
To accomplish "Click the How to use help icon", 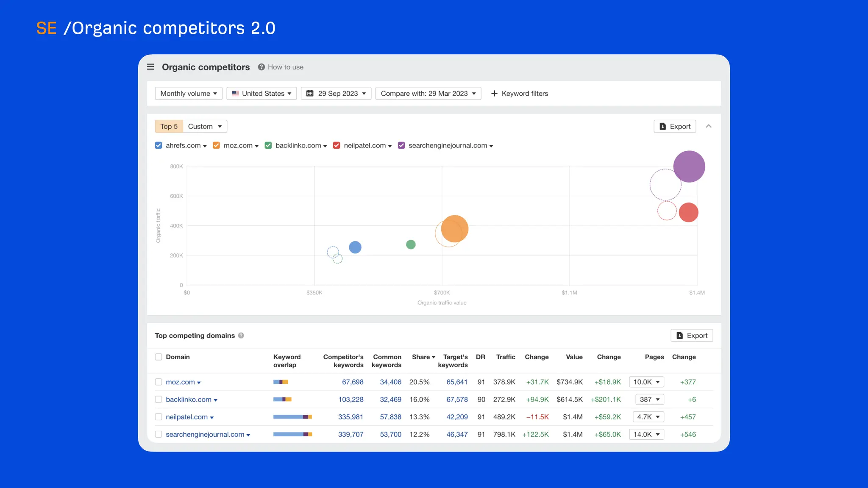I will (262, 67).
